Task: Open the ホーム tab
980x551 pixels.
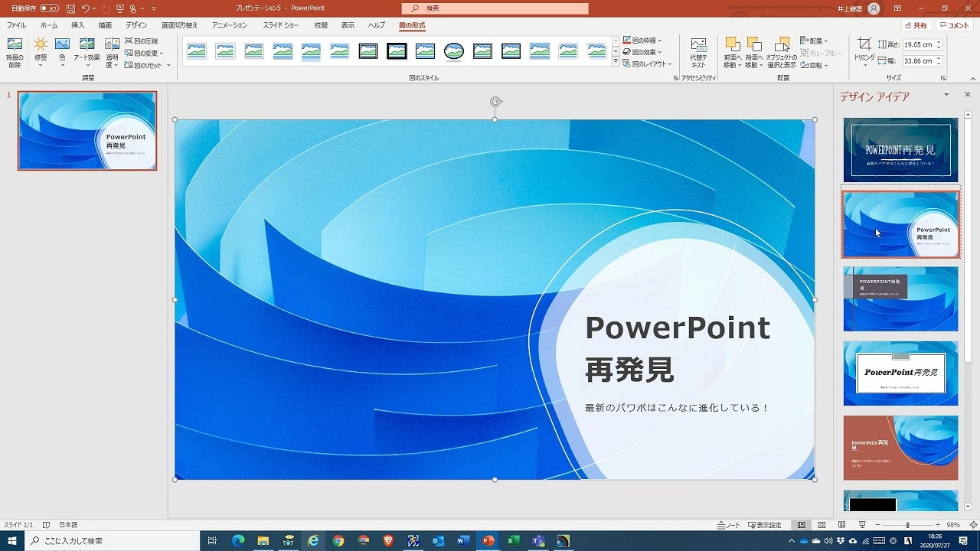Action: (48, 25)
